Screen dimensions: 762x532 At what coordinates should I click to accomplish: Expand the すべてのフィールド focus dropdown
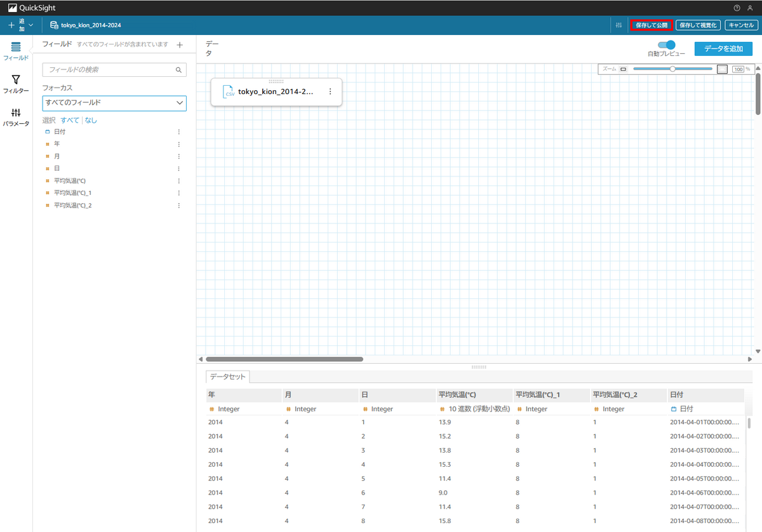pos(114,103)
